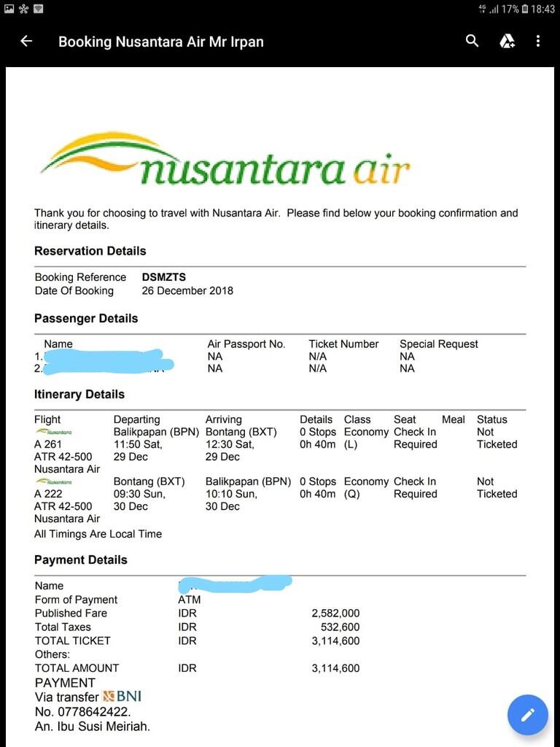
Task: Select the 'Status' column header
Action: (492, 419)
